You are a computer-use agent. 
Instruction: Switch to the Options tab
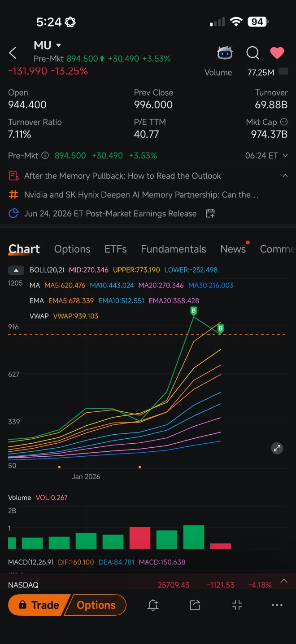(x=72, y=249)
